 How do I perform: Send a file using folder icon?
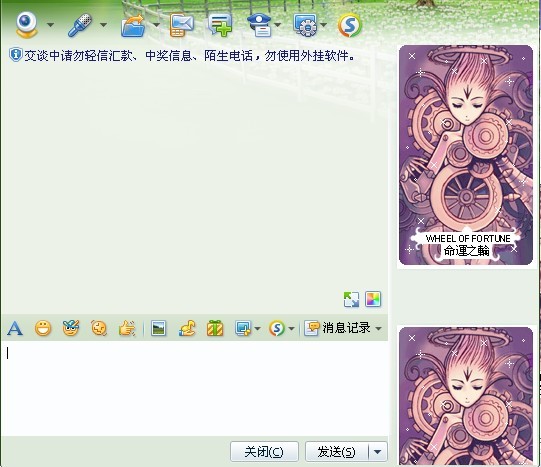click(133, 25)
